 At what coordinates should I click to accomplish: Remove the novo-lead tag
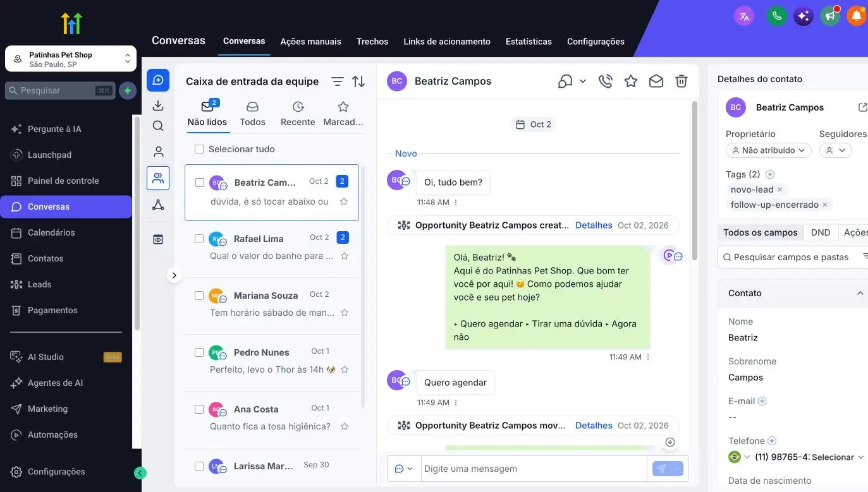point(779,189)
